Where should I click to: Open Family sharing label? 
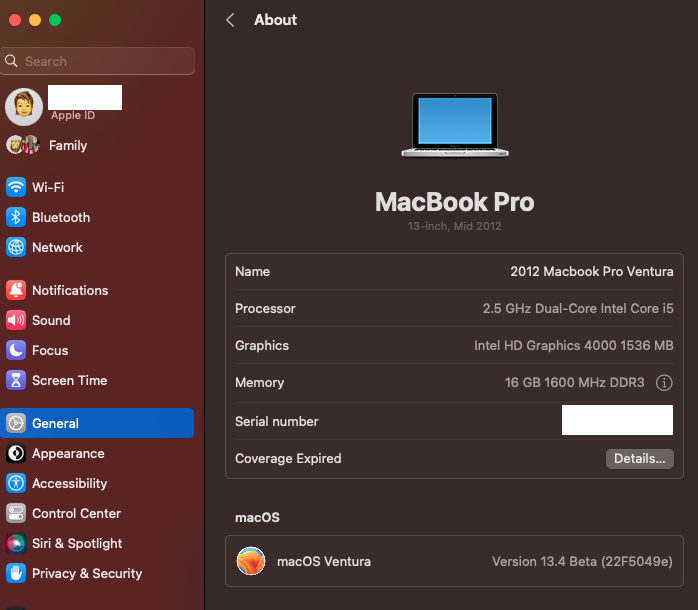pos(68,145)
